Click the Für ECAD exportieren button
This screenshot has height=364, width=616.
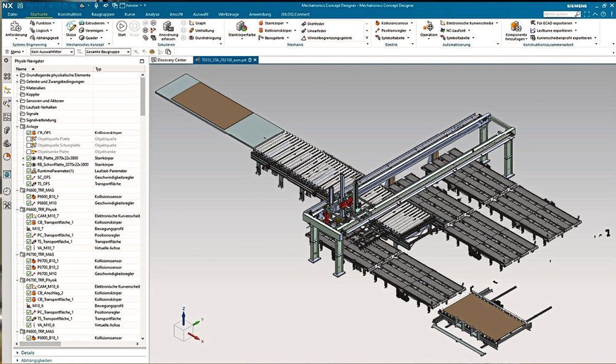(557, 23)
